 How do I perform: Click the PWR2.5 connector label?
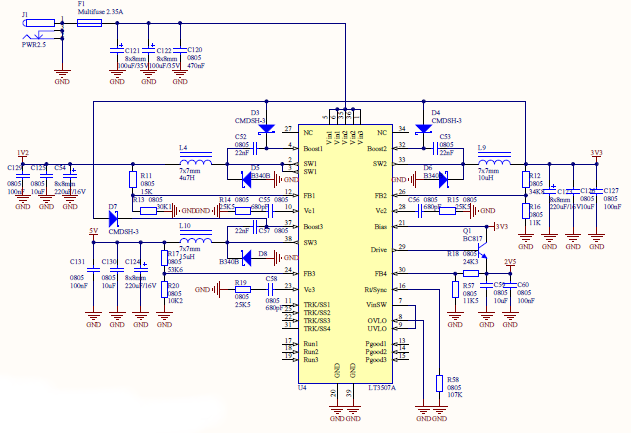34,45
